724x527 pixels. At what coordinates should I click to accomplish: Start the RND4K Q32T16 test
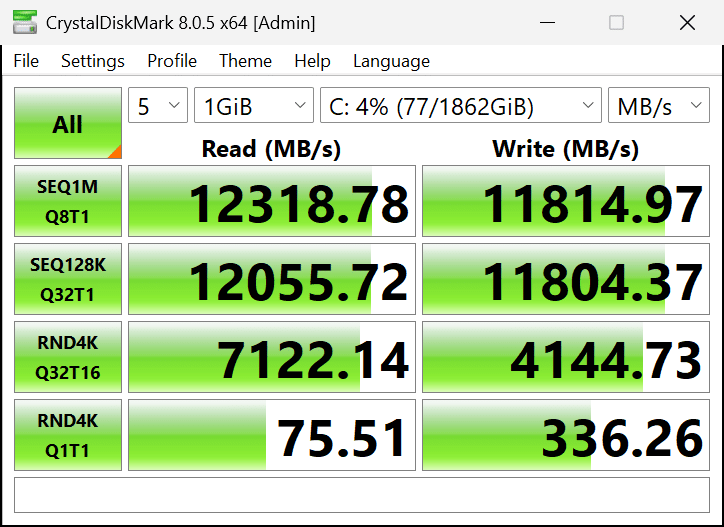tap(68, 358)
